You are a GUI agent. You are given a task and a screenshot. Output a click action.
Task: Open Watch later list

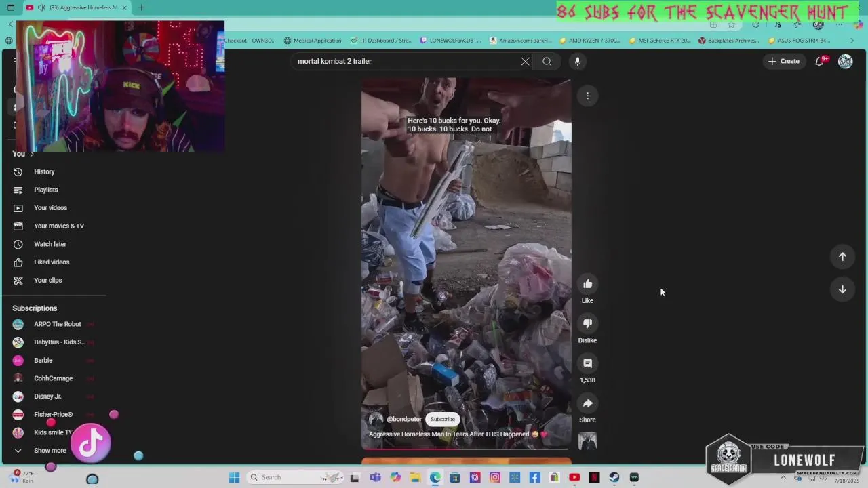coord(50,244)
